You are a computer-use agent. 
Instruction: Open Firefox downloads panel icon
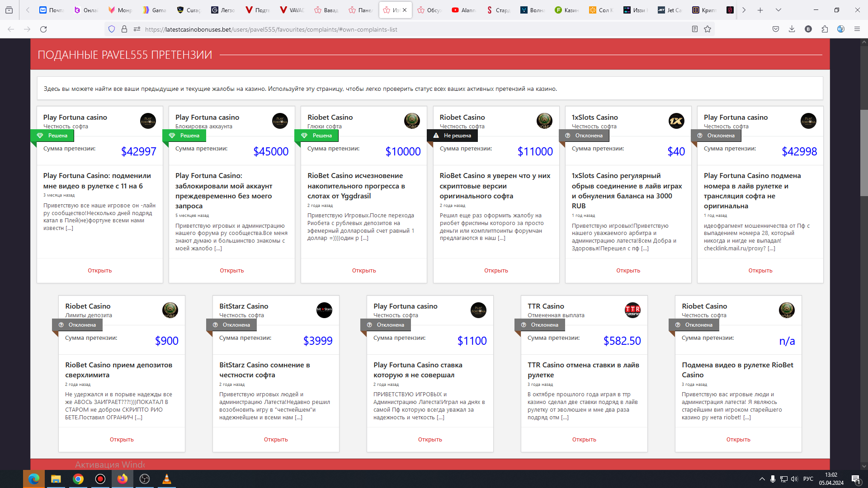(792, 29)
